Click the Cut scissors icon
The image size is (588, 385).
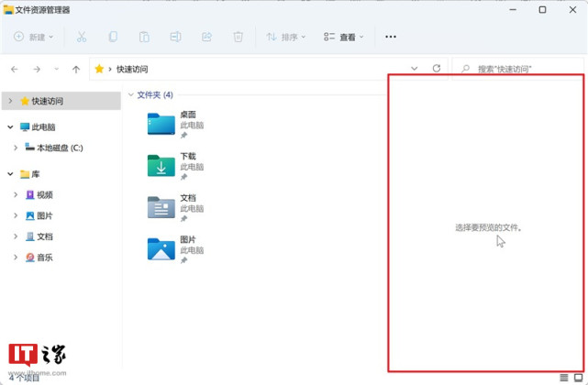[x=82, y=37]
